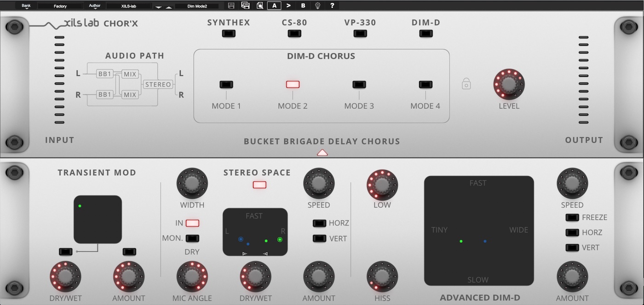
Task: Click the save preset floppy icon
Action: tap(231, 6)
